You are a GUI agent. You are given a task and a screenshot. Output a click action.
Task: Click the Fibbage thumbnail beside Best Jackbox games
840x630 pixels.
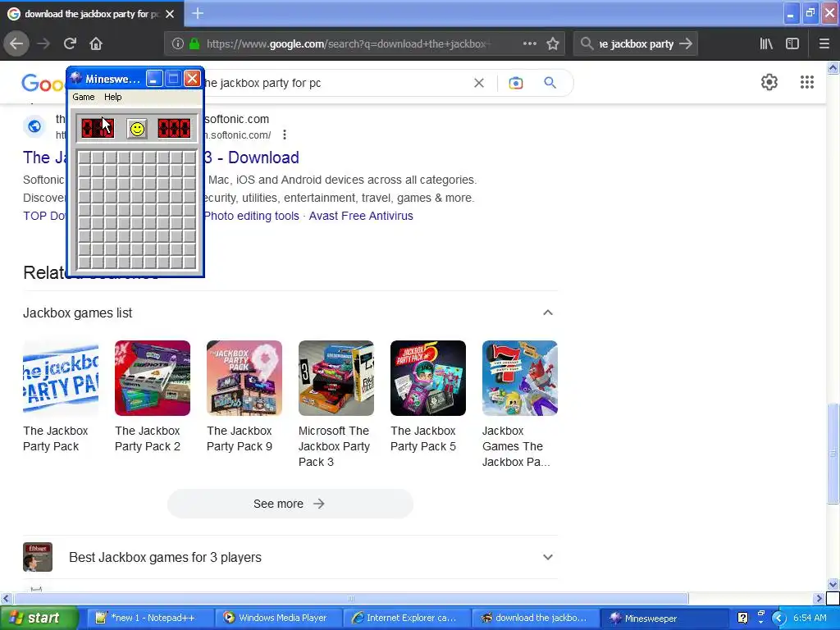(x=38, y=557)
